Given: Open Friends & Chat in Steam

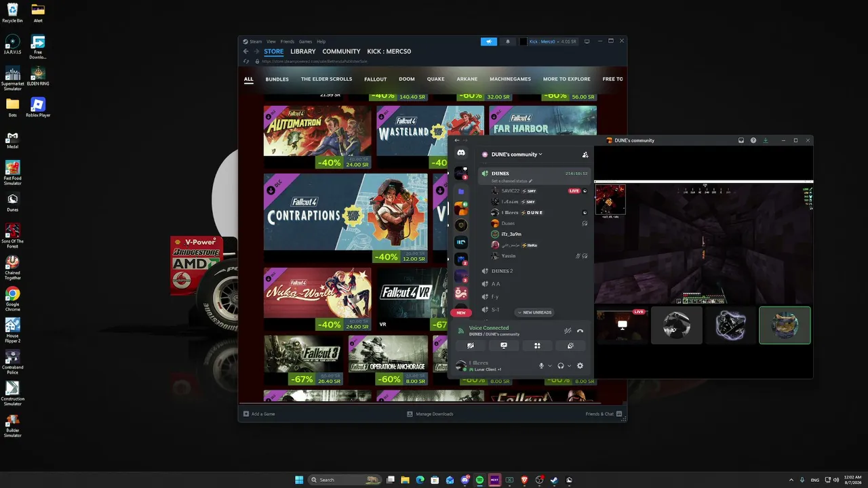Looking at the screenshot, I should click(x=604, y=413).
